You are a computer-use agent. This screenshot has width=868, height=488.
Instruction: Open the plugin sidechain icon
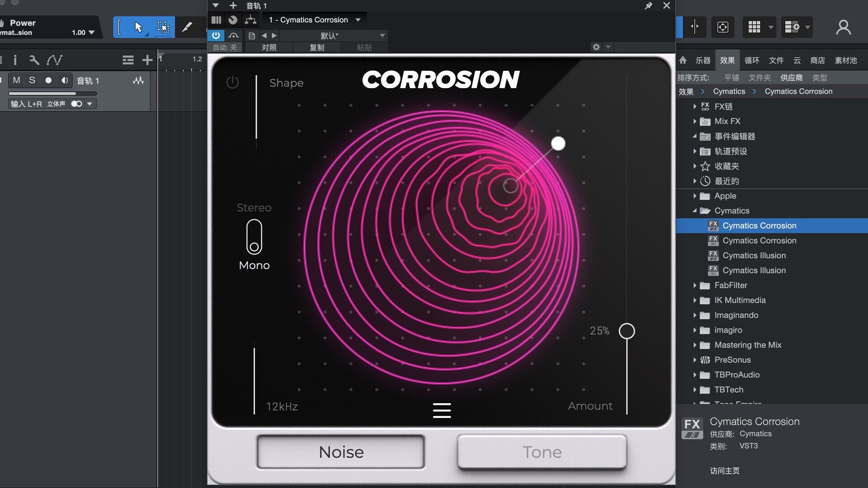click(x=250, y=20)
